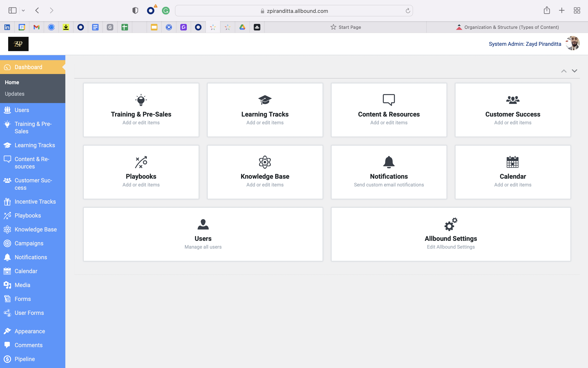The height and width of the screenshot is (368, 588).
Task: Reload the page with refresh icon
Action: pos(408,11)
